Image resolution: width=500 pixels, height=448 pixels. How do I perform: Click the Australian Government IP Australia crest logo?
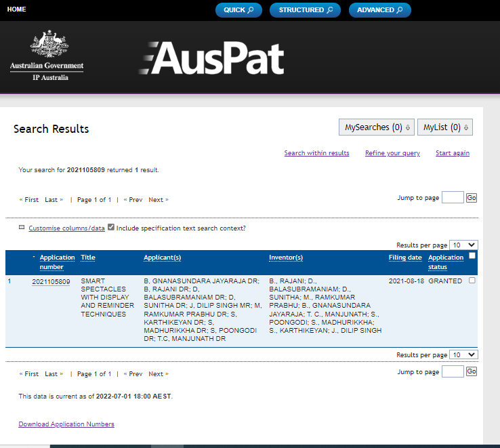tap(47, 56)
